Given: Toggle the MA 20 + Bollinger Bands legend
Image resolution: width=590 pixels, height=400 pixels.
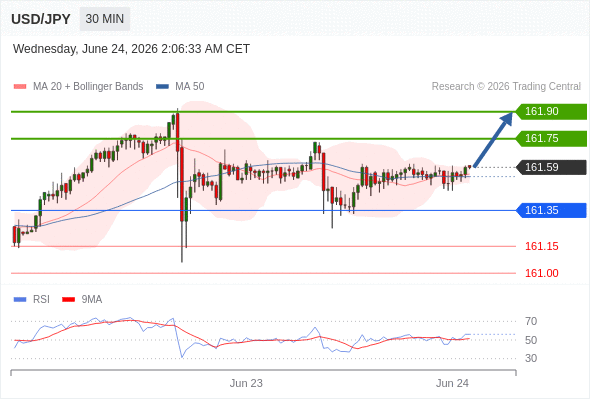Looking at the screenshot, I should tap(78, 87).
